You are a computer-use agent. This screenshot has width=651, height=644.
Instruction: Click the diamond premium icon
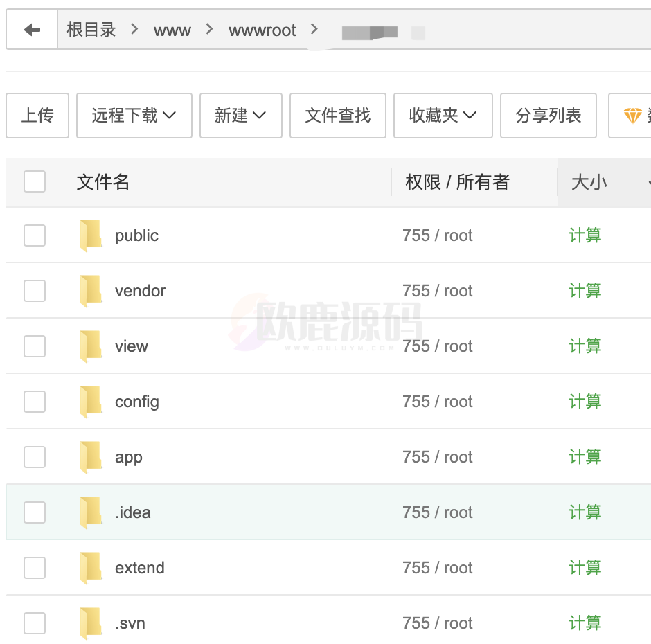click(x=632, y=116)
